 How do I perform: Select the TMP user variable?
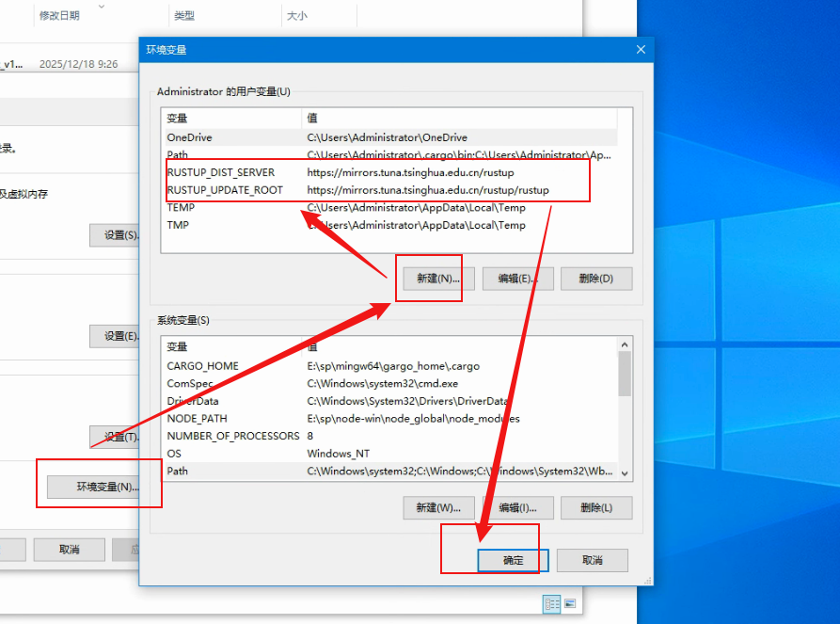pyautogui.click(x=389, y=225)
